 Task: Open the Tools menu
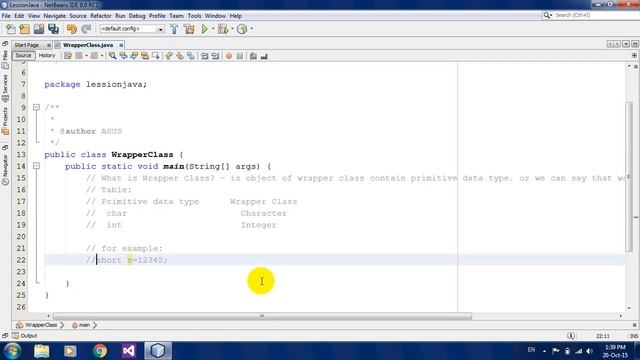point(194,16)
